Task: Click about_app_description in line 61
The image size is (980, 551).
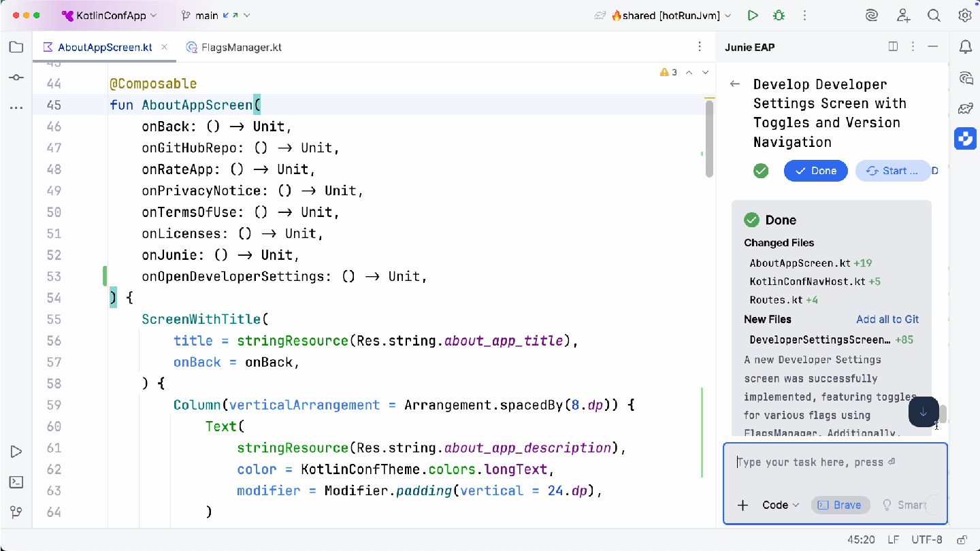Action: (x=527, y=448)
